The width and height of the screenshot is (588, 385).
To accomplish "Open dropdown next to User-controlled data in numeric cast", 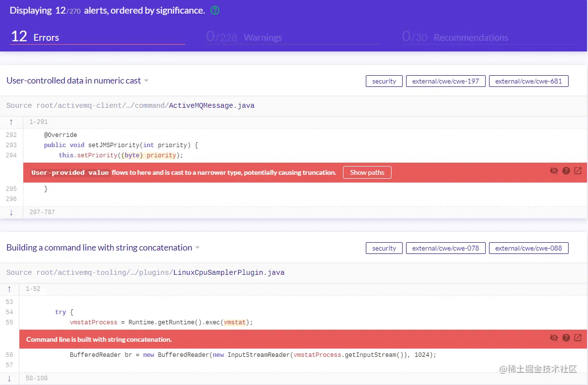I will 146,81.
